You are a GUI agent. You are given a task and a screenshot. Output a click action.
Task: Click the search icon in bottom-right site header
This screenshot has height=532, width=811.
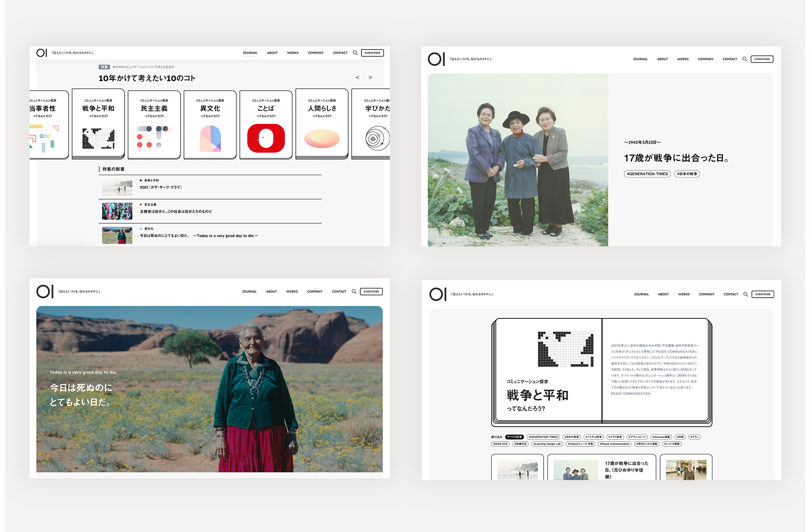(745, 294)
